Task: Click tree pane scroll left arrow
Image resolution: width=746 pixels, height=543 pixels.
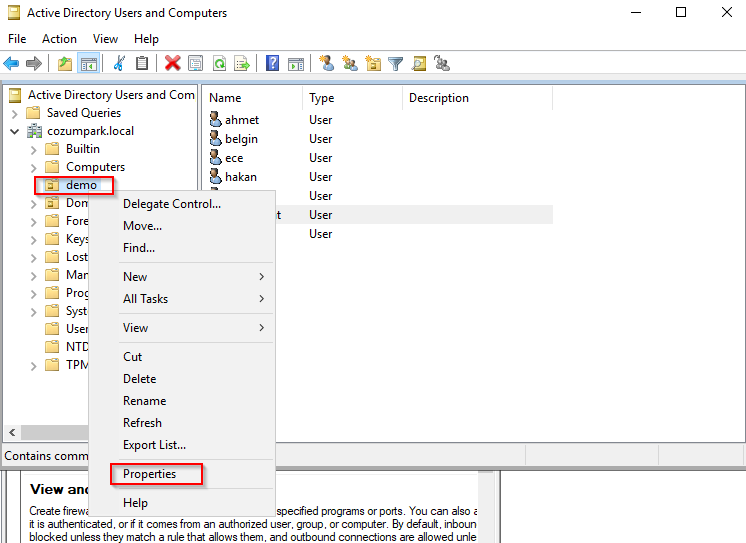Action: 12,432
